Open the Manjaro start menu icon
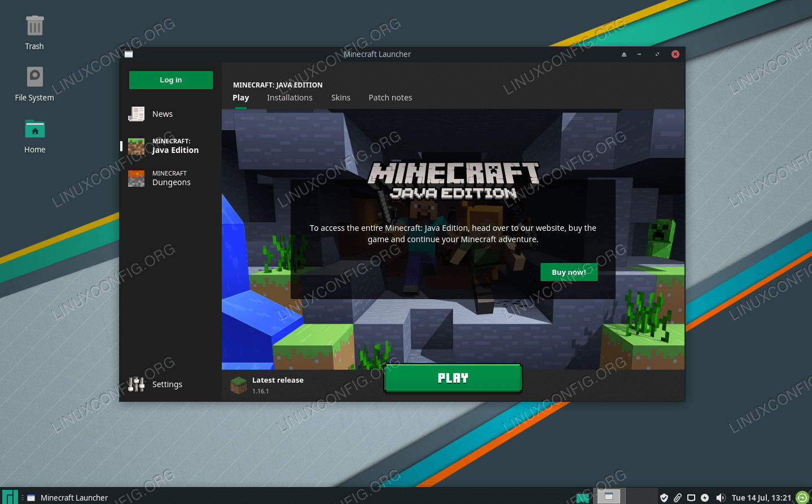The width and height of the screenshot is (812, 504). click(10, 497)
